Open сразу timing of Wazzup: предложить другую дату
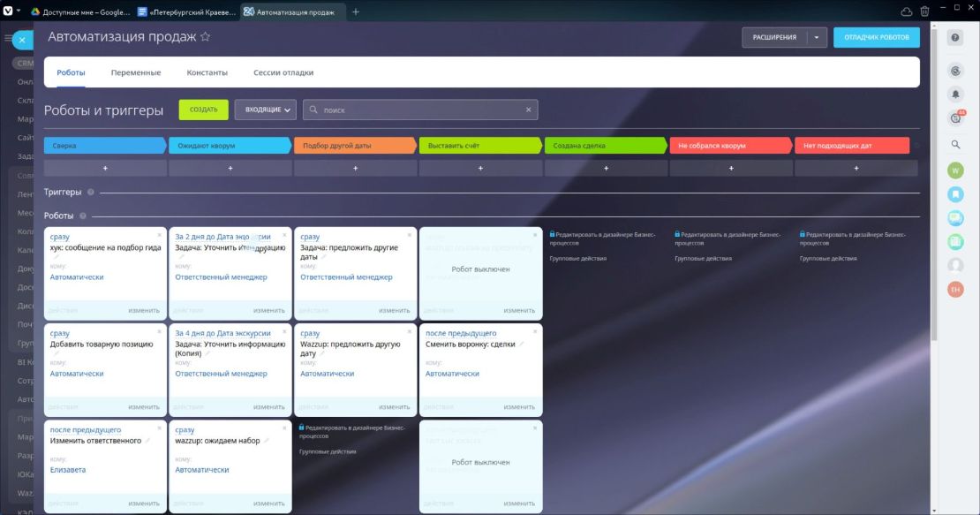The height and width of the screenshot is (515, 980). (x=310, y=334)
